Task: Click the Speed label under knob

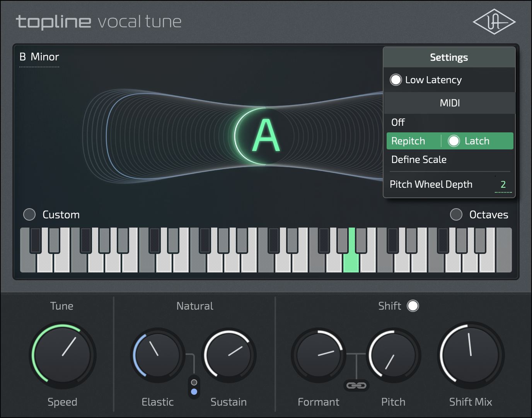Action: (62, 402)
